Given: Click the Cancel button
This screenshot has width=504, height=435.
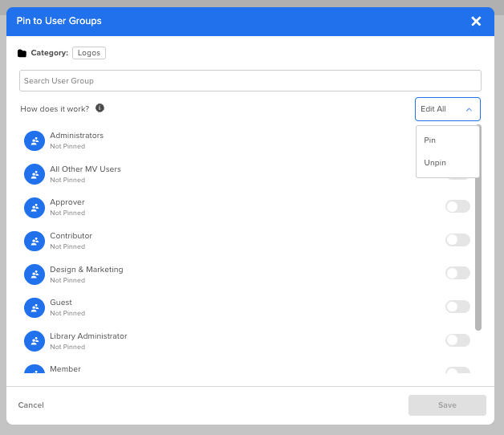Looking at the screenshot, I should click(x=30, y=405).
